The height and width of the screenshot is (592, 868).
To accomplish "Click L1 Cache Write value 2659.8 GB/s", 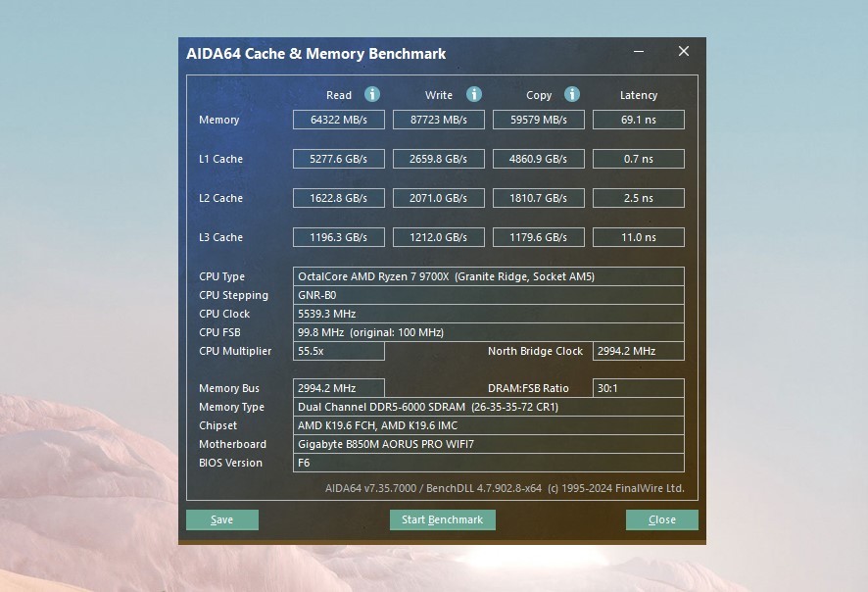I will coord(439,159).
